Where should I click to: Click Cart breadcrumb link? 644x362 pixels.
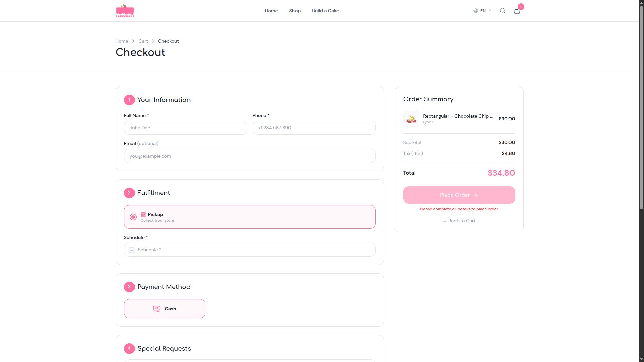click(143, 41)
